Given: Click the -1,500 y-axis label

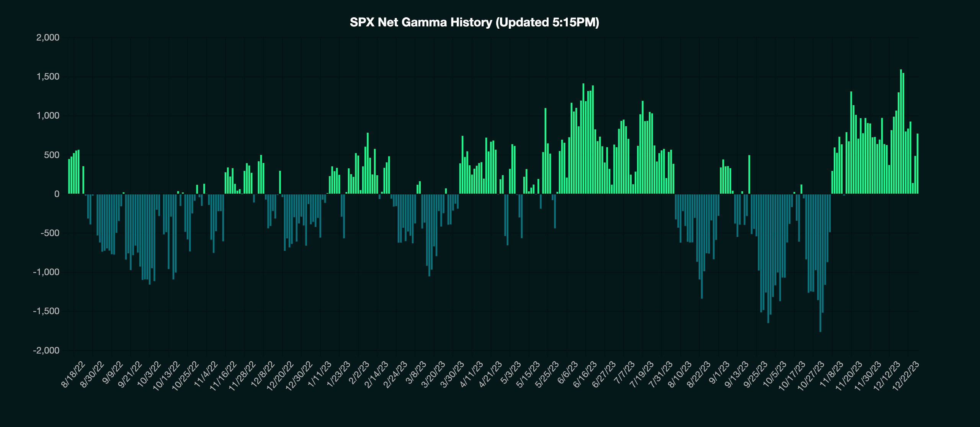Looking at the screenshot, I should (x=46, y=311).
